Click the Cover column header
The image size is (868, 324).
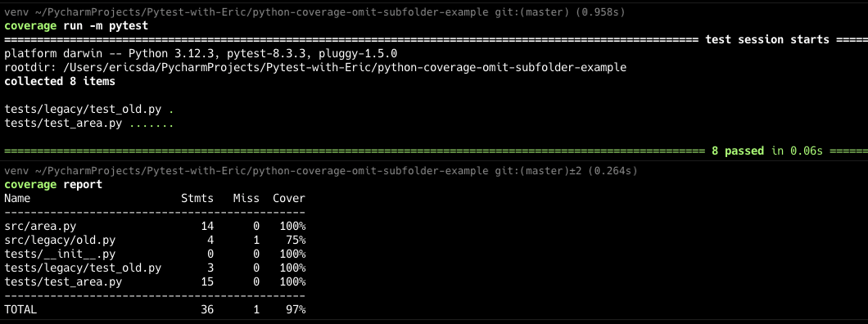coord(289,199)
